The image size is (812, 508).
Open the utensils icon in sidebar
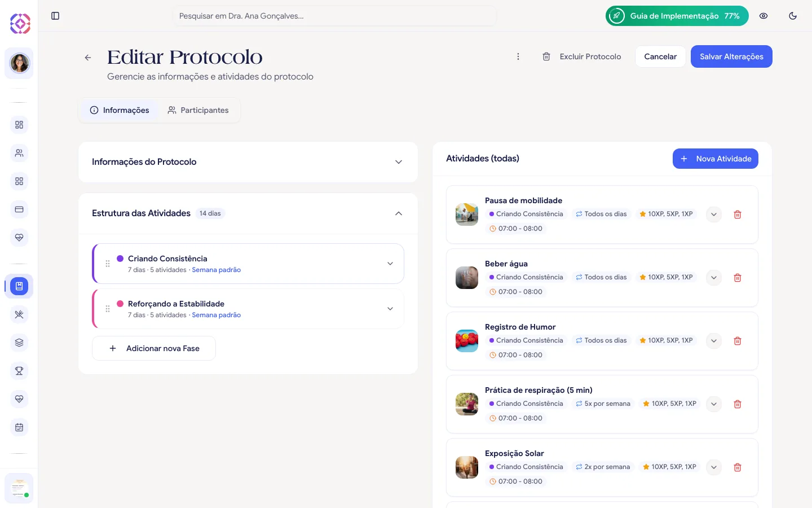pos(19,314)
